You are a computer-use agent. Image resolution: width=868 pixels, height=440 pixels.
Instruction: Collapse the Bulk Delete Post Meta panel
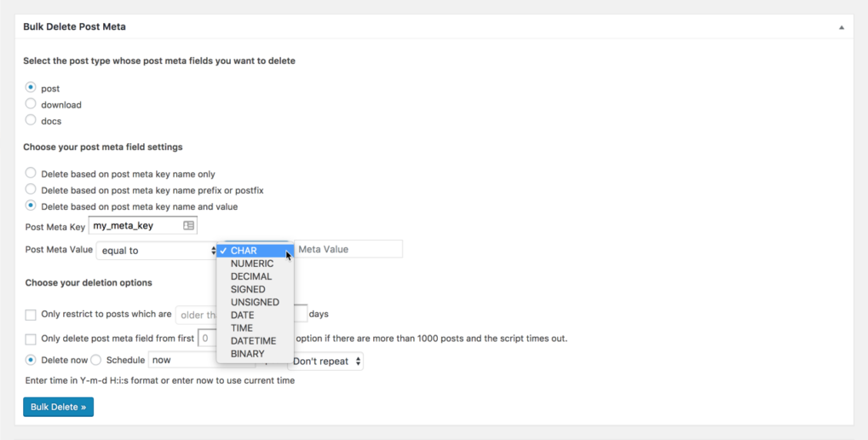(x=841, y=27)
